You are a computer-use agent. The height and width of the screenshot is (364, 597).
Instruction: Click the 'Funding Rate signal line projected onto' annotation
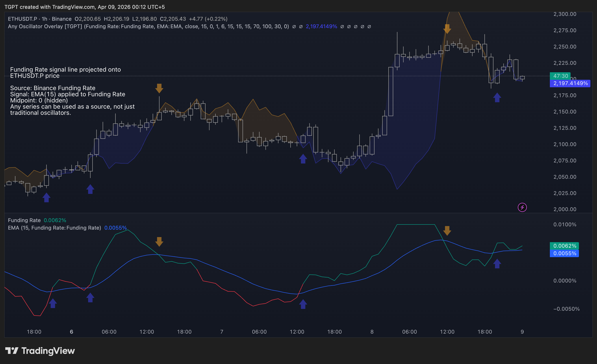tap(65, 70)
